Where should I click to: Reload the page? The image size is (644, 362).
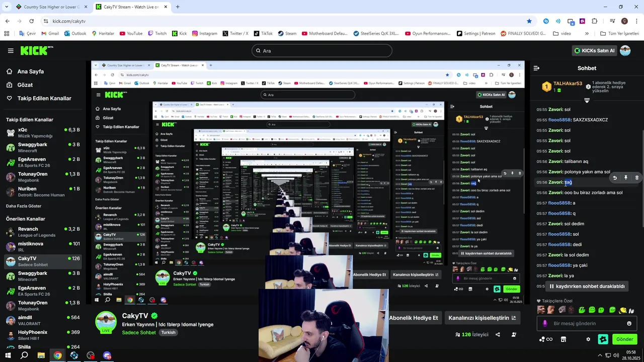31,21
